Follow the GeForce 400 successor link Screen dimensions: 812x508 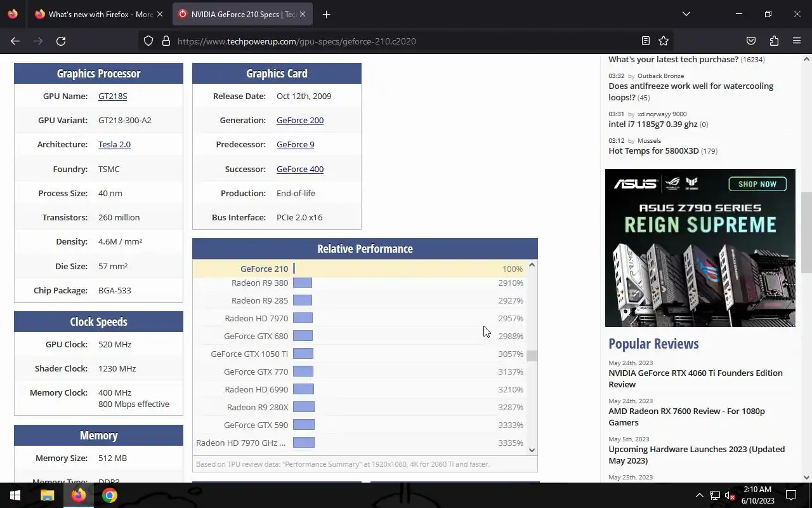point(300,169)
